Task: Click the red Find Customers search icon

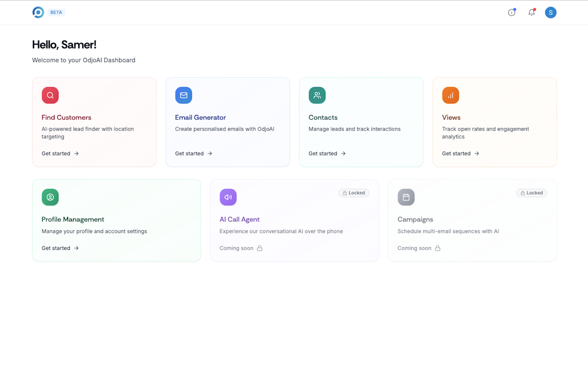Action: (x=50, y=96)
